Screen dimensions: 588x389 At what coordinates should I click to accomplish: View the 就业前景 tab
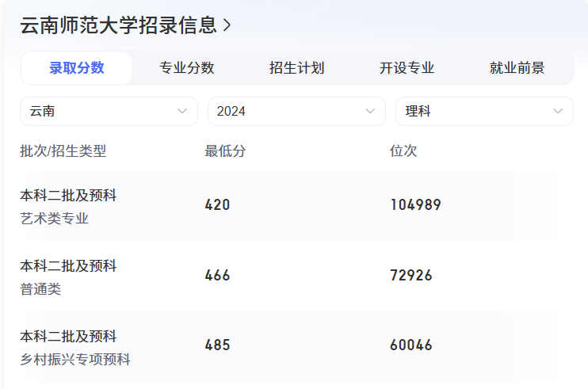517,68
